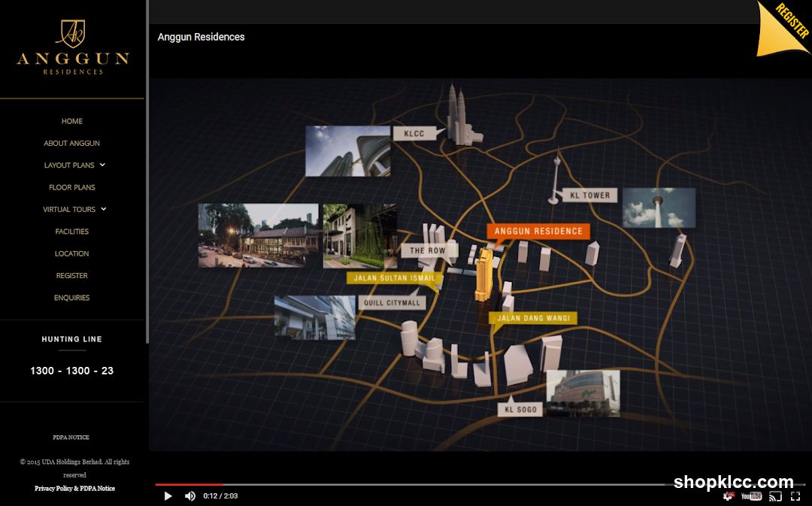This screenshot has height=506, width=812.
Task: Seek using the video progress bar
Action: [x=480, y=485]
